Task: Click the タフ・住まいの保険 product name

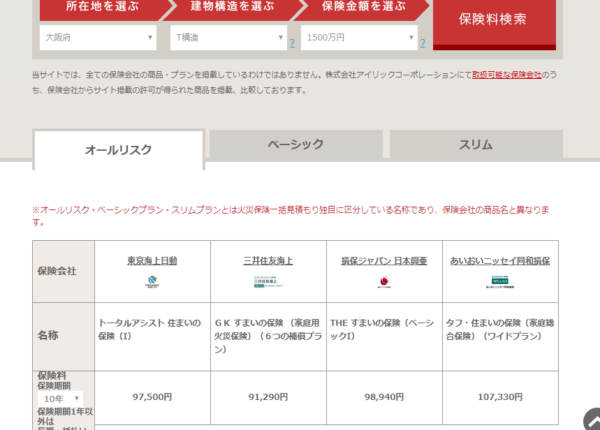Action: click(x=500, y=329)
